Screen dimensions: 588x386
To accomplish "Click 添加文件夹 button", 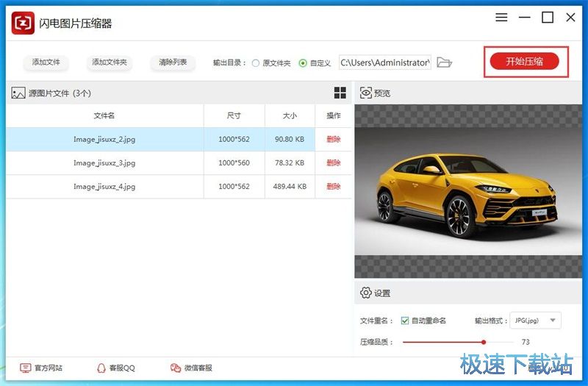I will [x=110, y=62].
